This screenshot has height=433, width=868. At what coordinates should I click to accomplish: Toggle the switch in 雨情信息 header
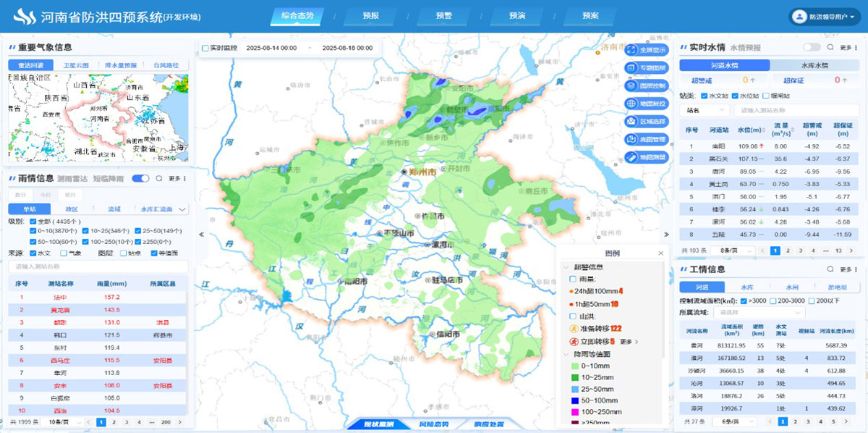[140, 178]
